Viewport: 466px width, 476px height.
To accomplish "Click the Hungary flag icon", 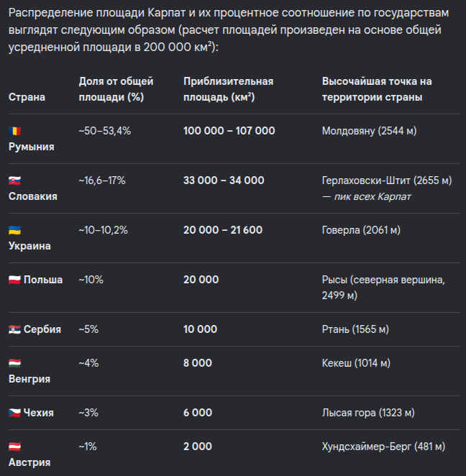I will [x=14, y=363].
